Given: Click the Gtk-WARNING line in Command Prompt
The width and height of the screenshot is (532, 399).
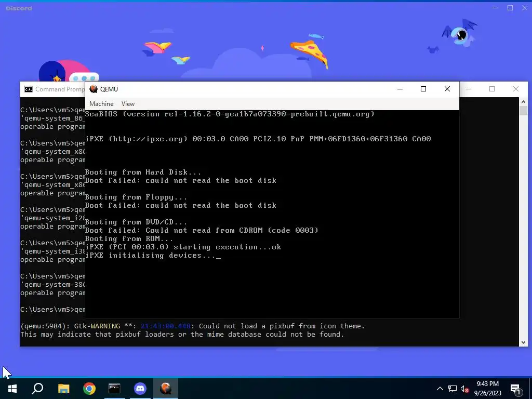Looking at the screenshot, I should point(192,326).
